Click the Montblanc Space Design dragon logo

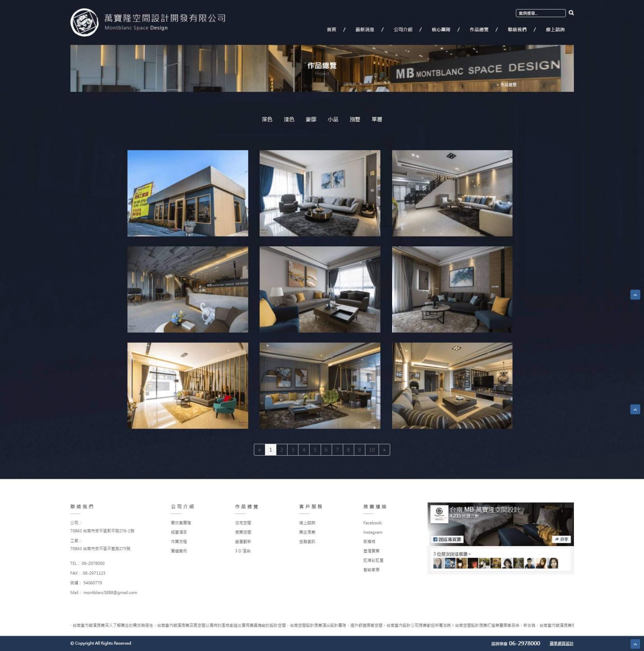point(84,22)
